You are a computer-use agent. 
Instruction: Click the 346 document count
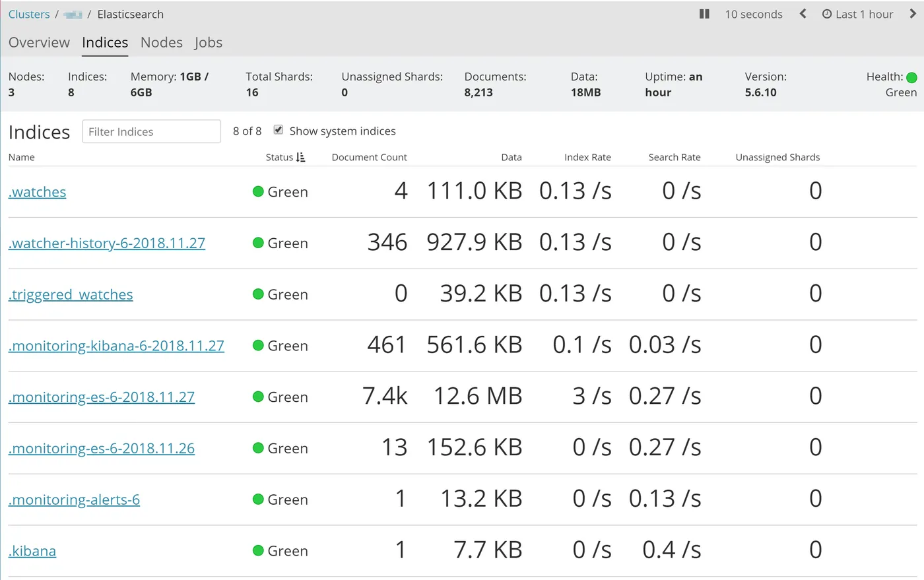pyautogui.click(x=387, y=242)
